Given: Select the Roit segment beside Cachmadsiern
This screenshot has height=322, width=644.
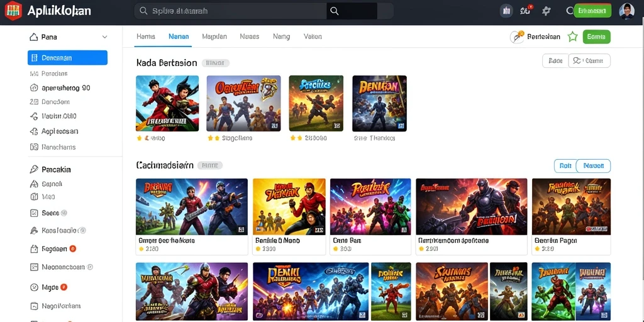Looking at the screenshot, I should point(565,166).
